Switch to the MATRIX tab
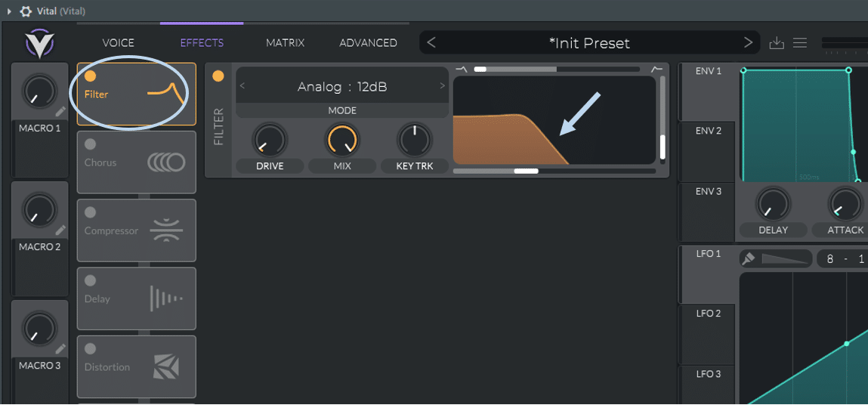868x405 pixels. [285, 42]
